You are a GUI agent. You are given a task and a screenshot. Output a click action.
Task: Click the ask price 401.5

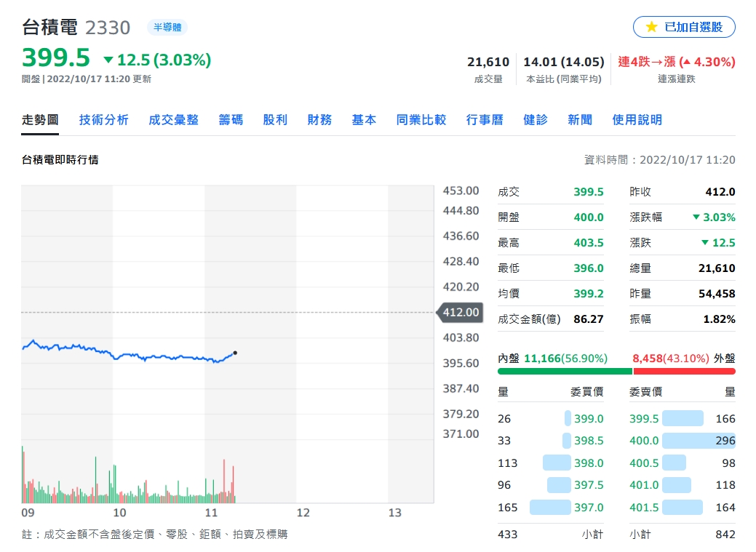tap(644, 508)
